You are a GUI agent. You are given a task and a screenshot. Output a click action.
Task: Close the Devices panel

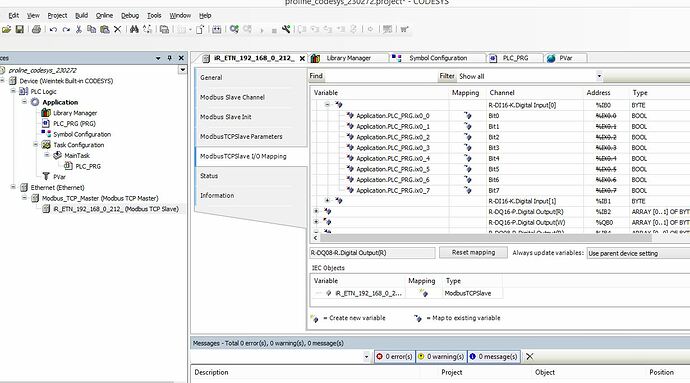pos(181,58)
